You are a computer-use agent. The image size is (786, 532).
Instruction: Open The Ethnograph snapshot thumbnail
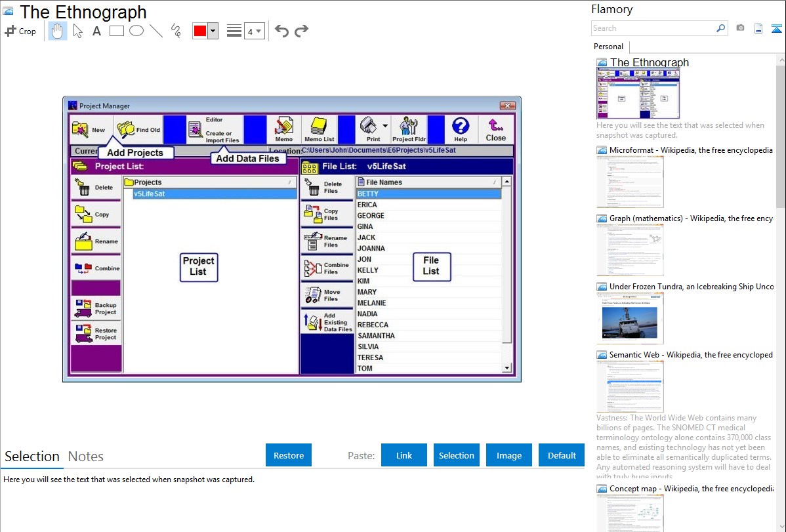[638, 93]
